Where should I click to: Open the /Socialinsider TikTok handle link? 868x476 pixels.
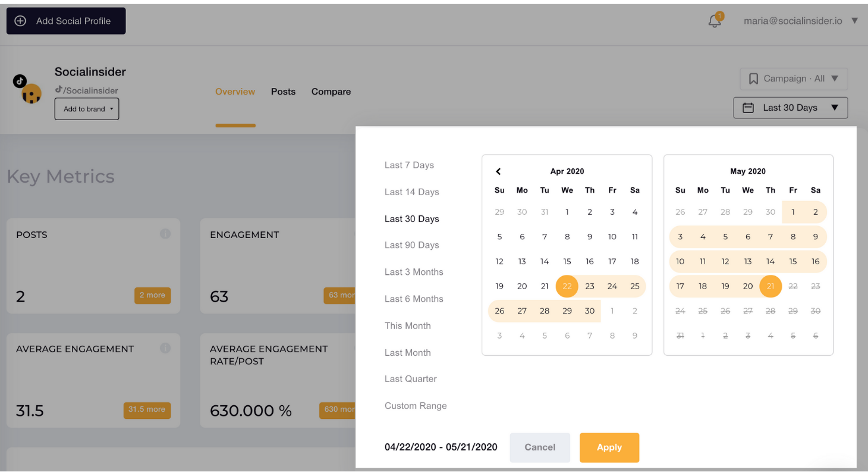tap(87, 90)
